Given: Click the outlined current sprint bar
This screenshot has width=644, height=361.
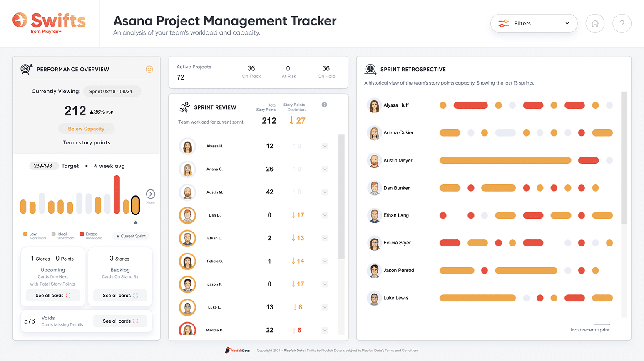Looking at the screenshot, I should [135, 205].
